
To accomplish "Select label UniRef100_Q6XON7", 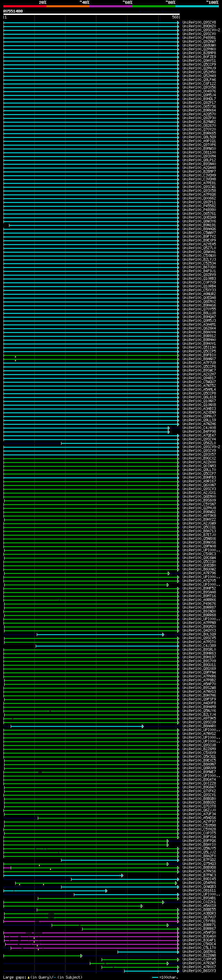I will coord(199,485).
